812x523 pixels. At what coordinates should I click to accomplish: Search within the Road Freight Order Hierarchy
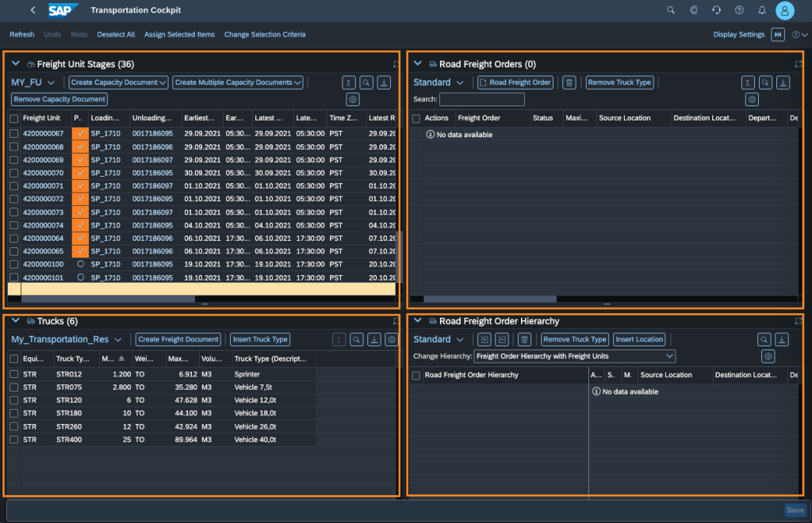tap(764, 339)
